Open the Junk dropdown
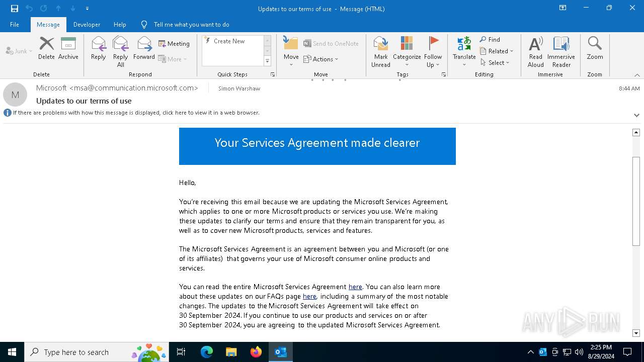The width and height of the screenshot is (644, 362). [x=20, y=51]
